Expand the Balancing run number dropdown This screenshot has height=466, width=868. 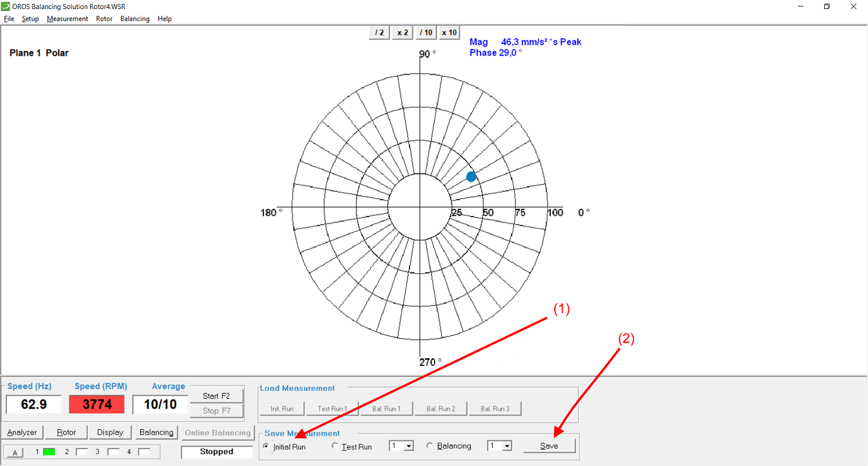point(506,446)
